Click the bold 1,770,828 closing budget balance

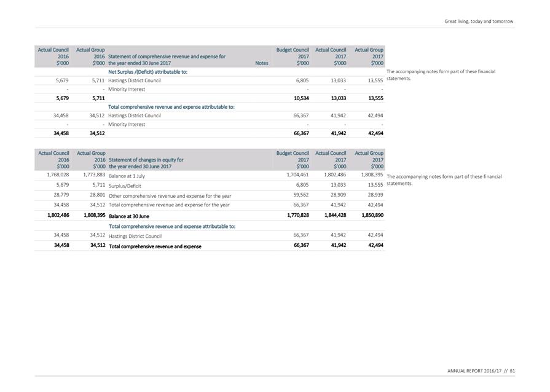pyautogui.click(x=298, y=215)
